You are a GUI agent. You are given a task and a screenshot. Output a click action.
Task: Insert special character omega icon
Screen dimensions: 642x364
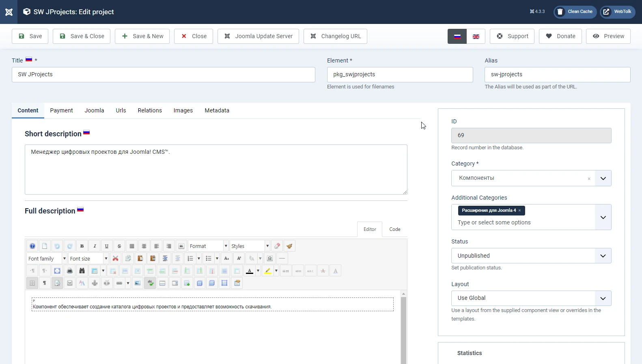270,258
